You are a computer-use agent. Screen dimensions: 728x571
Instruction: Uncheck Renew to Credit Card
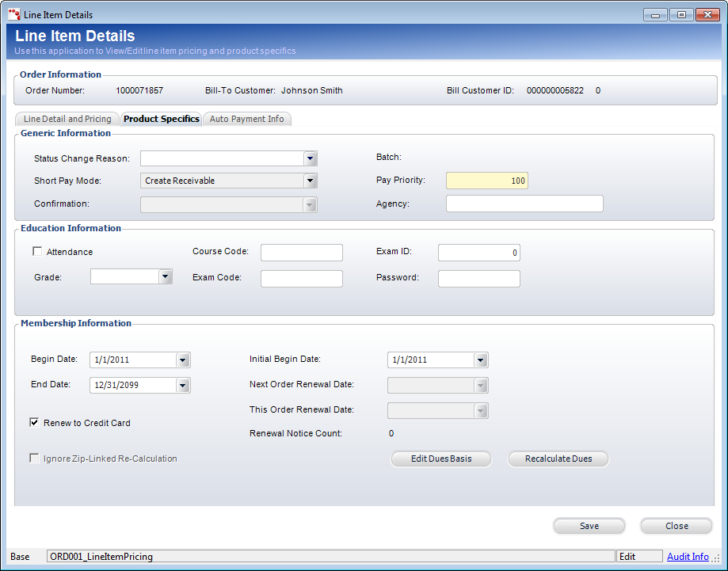(x=34, y=423)
